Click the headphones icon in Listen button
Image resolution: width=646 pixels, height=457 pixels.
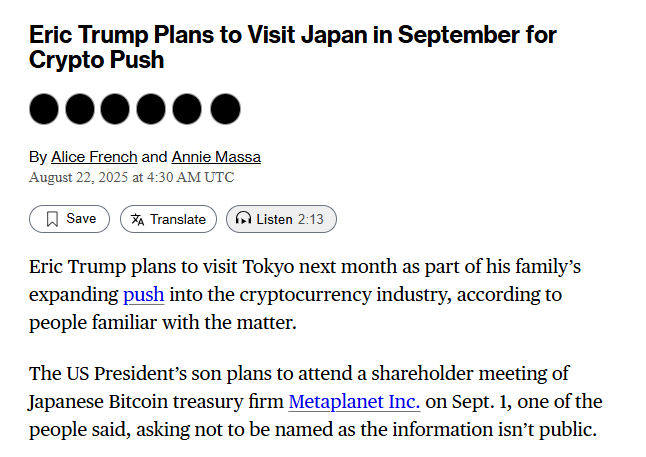click(243, 219)
